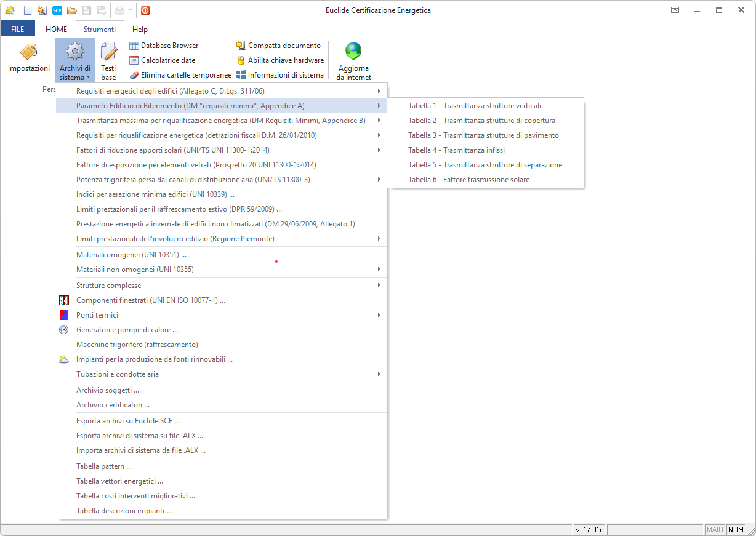Select Tabella 4 - Trasmittanza infissi
The width and height of the screenshot is (756, 536).
coord(456,150)
